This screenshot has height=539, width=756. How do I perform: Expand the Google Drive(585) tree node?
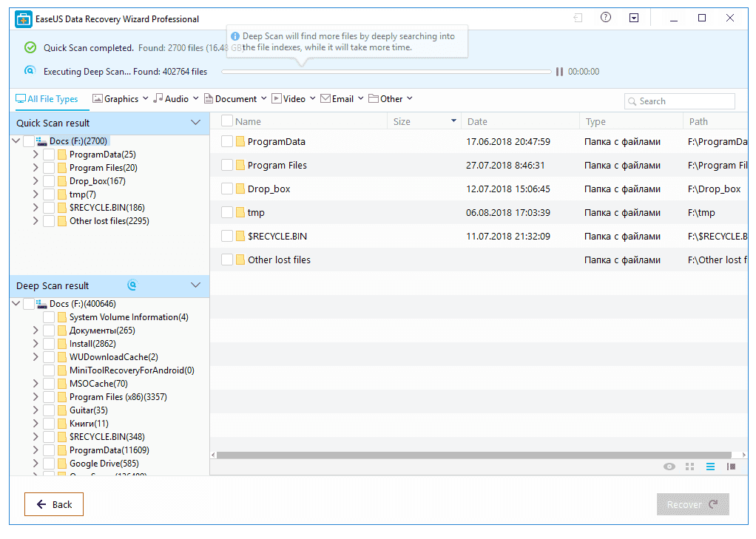coord(36,464)
